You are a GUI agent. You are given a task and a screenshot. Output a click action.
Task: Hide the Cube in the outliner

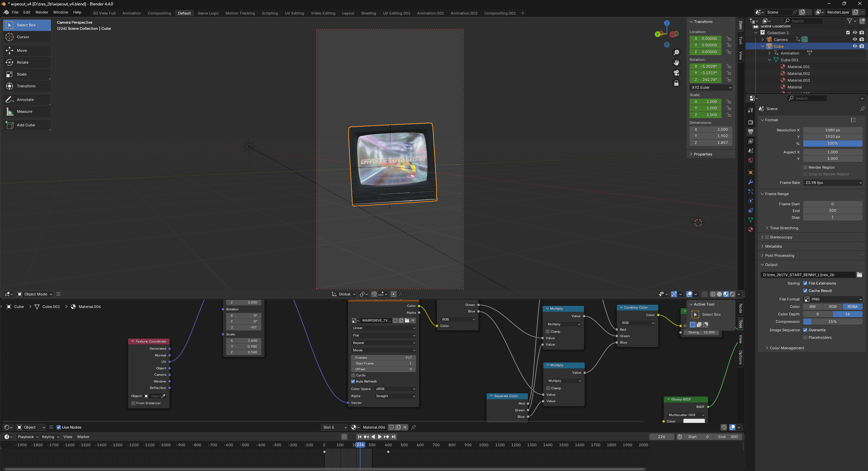tap(855, 46)
